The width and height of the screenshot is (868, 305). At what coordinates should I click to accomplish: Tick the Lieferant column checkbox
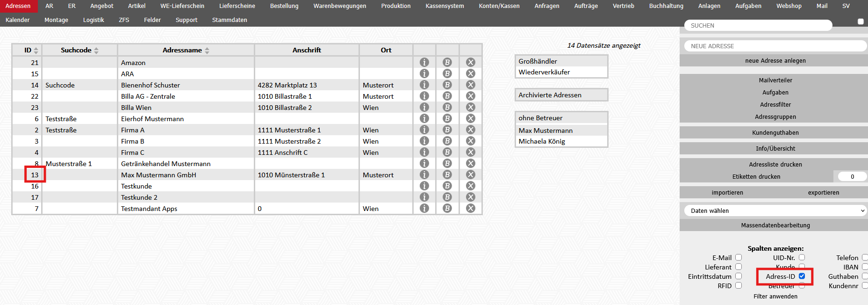click(739, 267)
